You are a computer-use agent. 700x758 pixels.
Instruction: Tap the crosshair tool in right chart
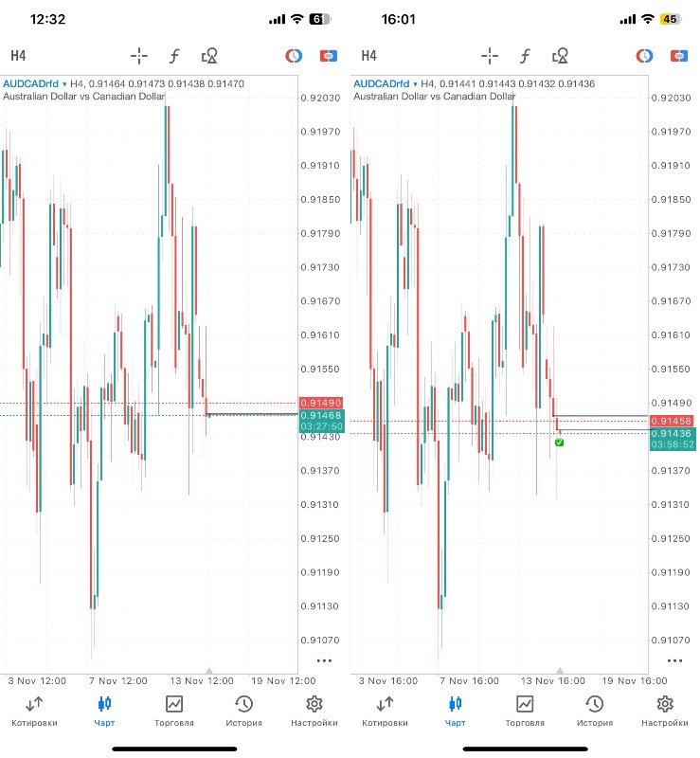click(490, 56)
